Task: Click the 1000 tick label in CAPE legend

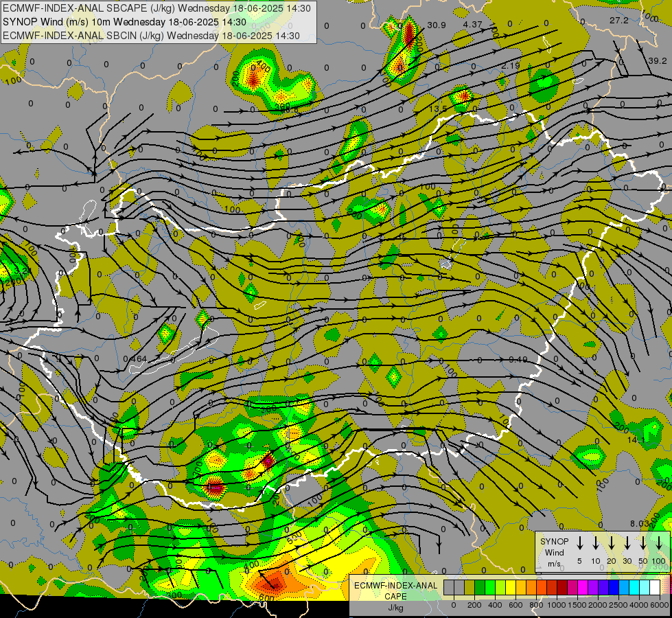Action: 557,605
